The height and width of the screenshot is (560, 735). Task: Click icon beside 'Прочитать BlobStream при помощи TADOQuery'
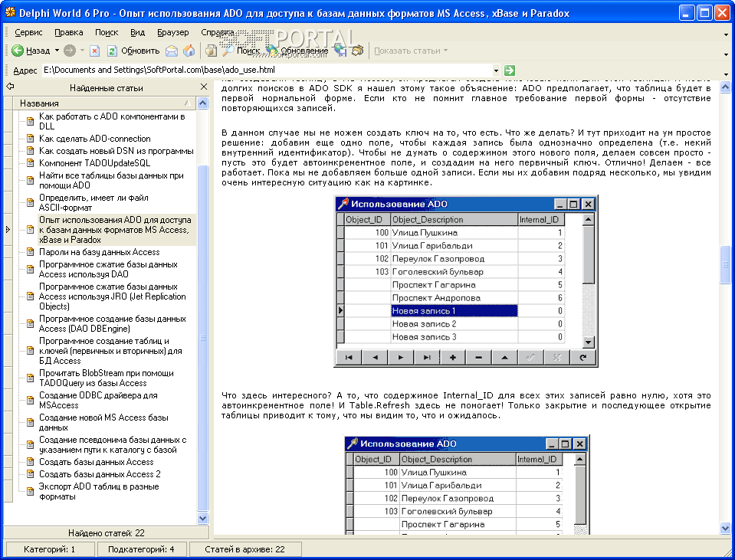31,378
